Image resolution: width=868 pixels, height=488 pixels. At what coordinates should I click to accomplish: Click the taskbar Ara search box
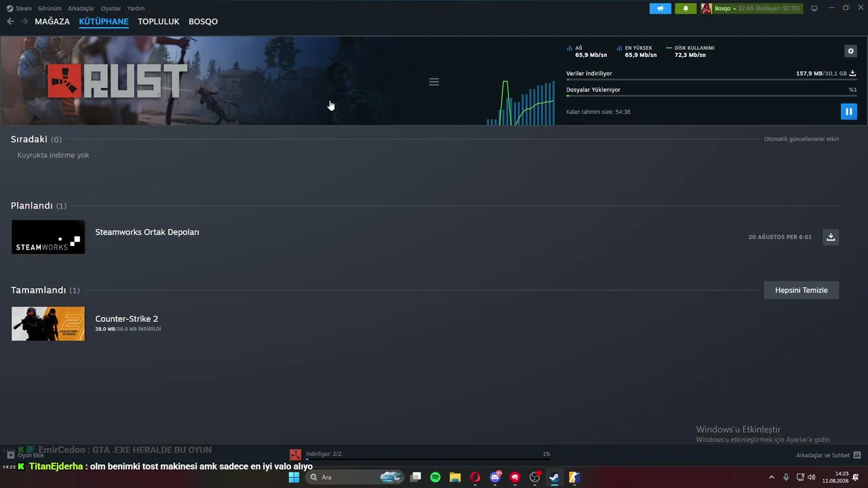(355, 477)
